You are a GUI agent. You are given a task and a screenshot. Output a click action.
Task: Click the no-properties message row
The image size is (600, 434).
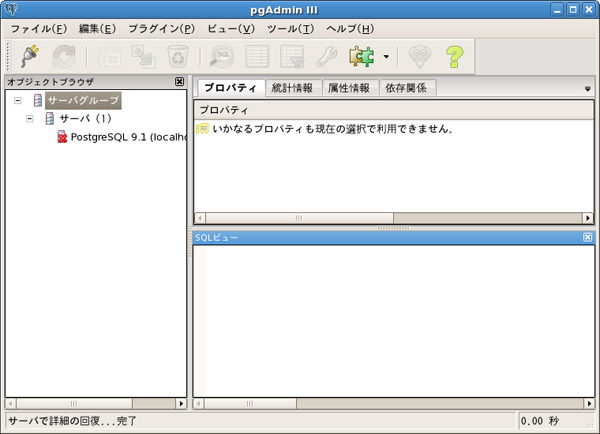(x=394, y=129)
